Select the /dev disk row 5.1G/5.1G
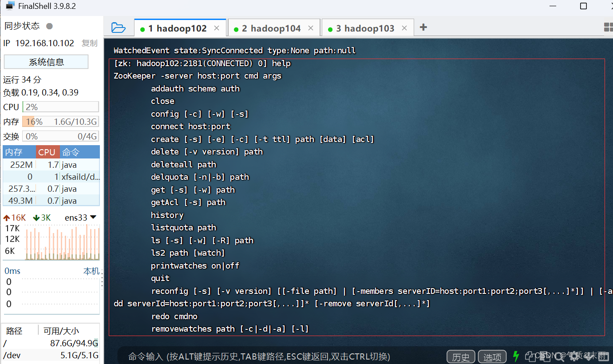 pos(51,356)
